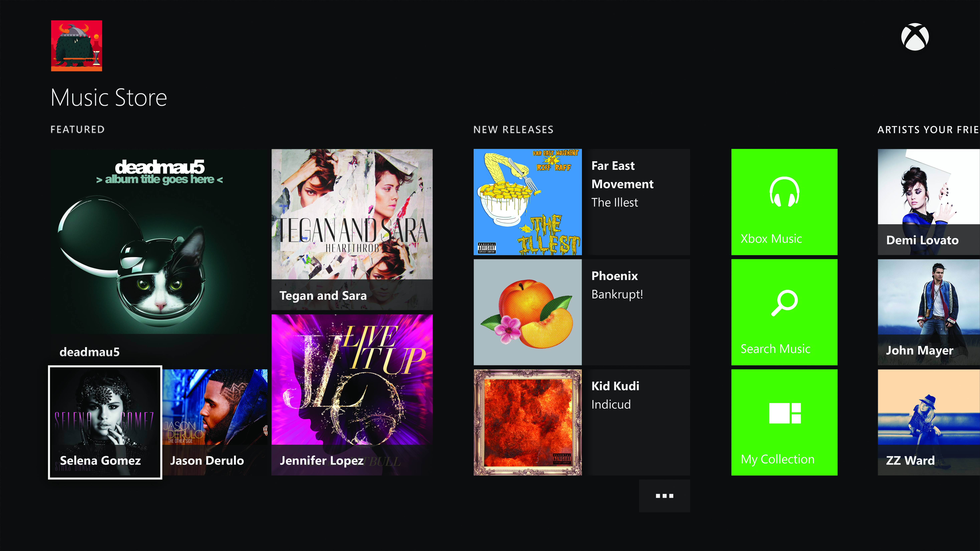The image size is (980, 551).
Task: Open the ZZ Ward artist tile
Action: tap(928, 422)
